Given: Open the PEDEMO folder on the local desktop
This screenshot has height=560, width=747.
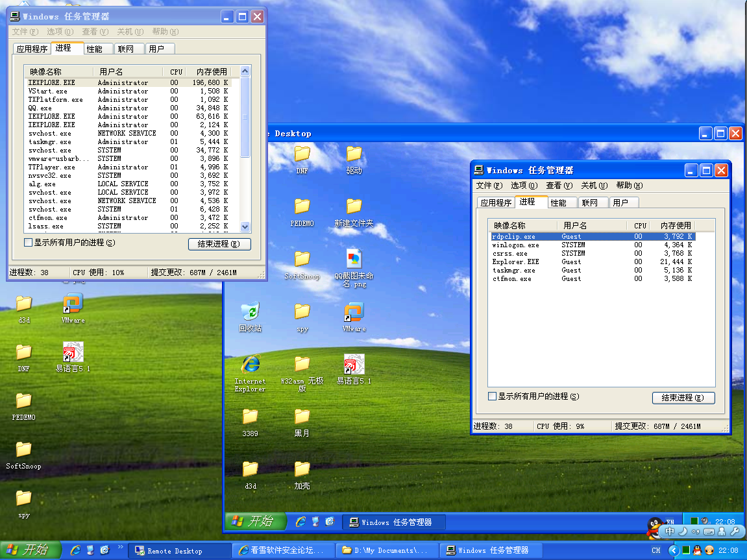Looking at the screenshot, I should pyautogui.click(x=24, y=406).
